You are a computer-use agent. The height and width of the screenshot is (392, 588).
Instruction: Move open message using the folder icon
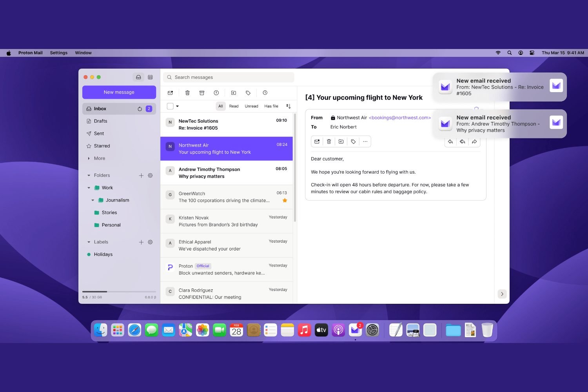(x=341, y=142)
